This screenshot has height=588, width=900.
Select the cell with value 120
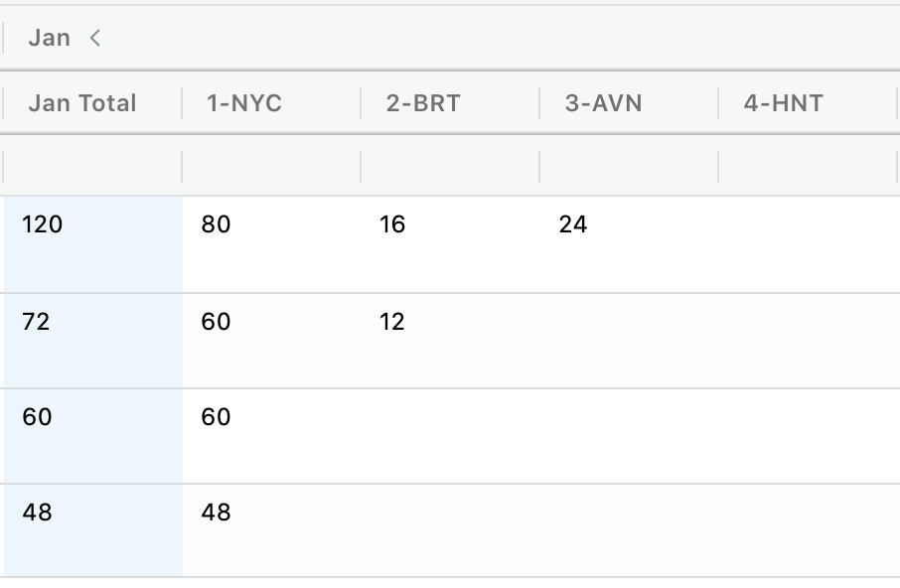click(43, 225)
